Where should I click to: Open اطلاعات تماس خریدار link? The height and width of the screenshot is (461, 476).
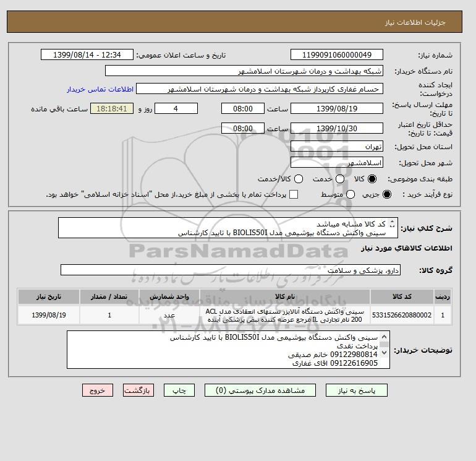[x=100, y=89]
